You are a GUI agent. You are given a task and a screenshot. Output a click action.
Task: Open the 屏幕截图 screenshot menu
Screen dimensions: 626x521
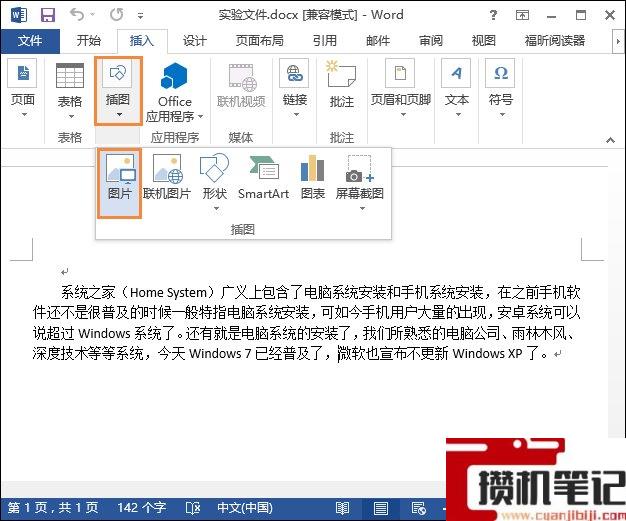(359, 182)
